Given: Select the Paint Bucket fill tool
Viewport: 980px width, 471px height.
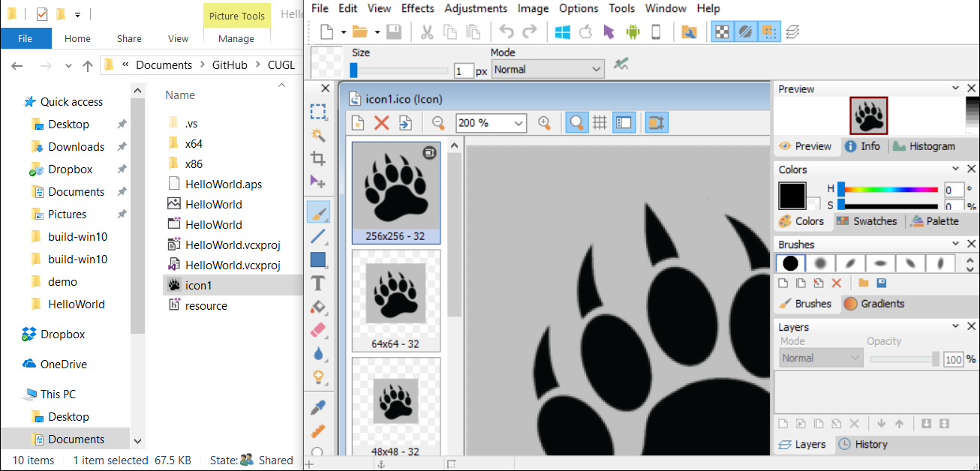Looking at the screenshot, I should point(318,307).
